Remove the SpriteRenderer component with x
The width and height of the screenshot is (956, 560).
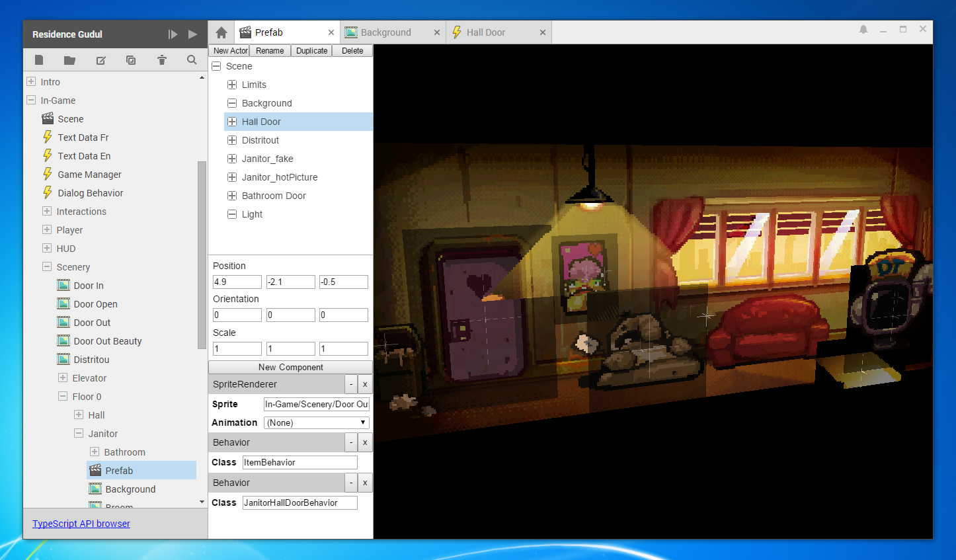365,384
